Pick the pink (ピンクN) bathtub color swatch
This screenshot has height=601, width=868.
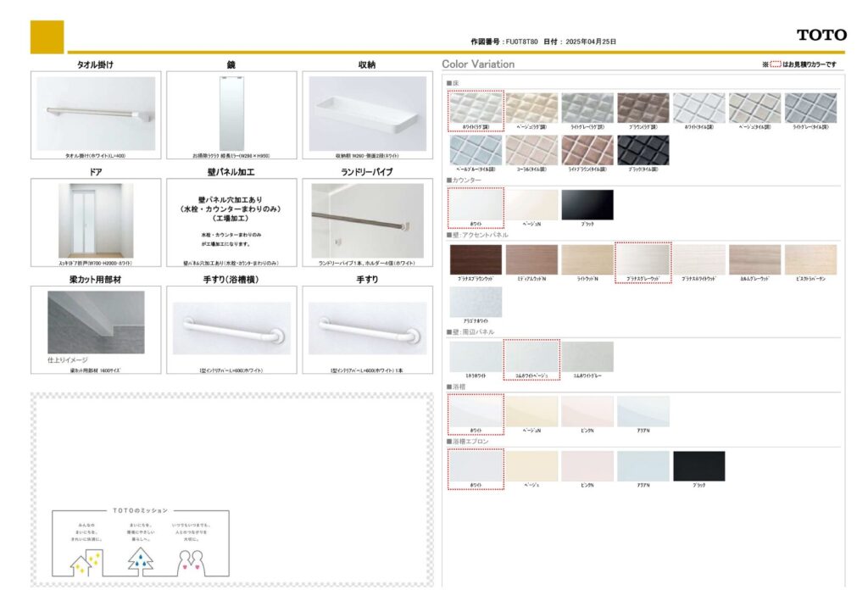[x=587, y=411]
